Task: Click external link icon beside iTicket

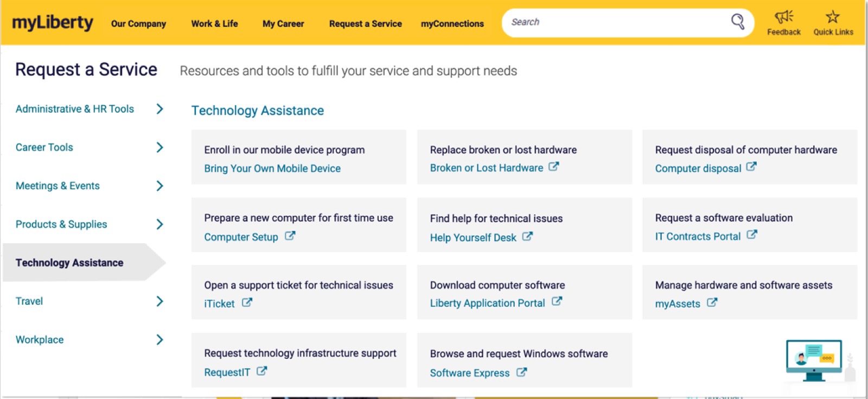Action: tap(247, 302)
